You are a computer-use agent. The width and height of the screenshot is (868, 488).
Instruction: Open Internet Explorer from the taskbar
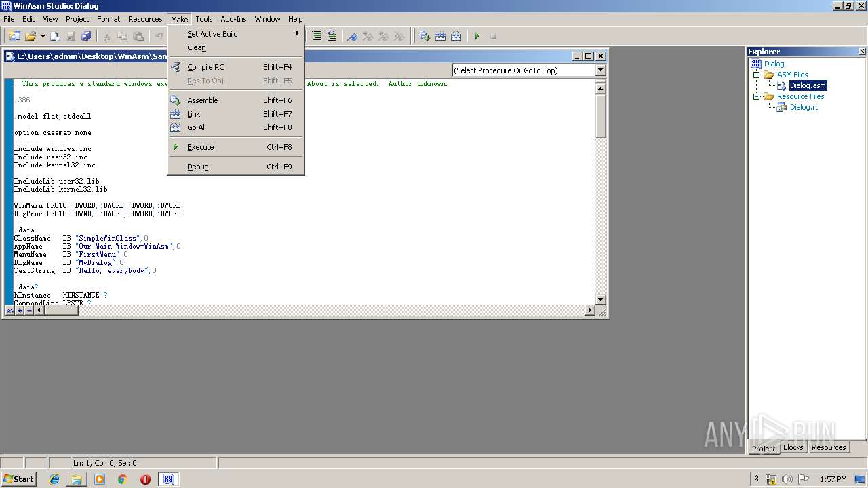54,479
